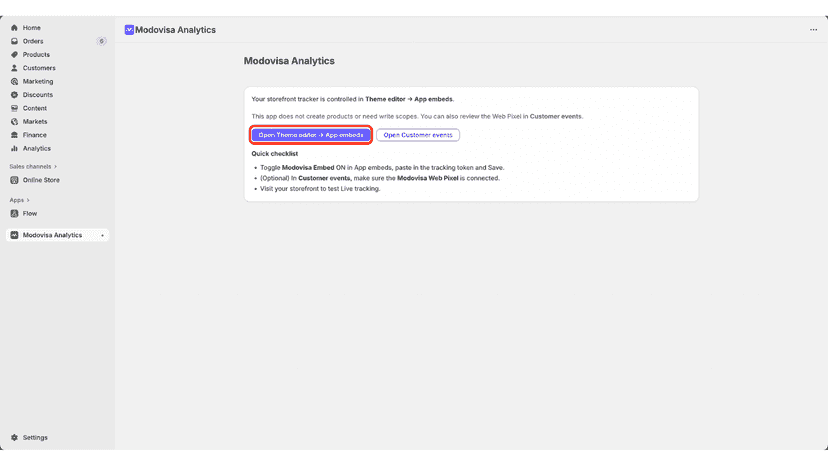Click Modovisa Analytics title in top bar

pyautogui.click(x=175, y=30)
